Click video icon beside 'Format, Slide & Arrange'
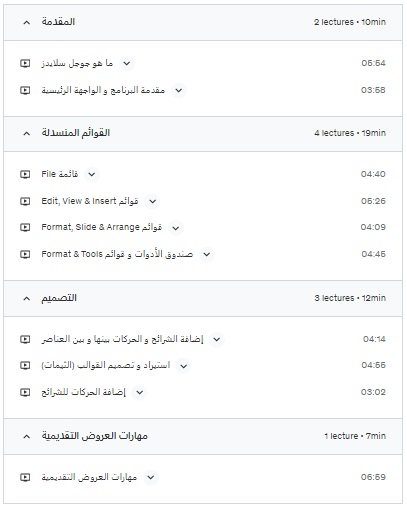Viewport: 407px width, 509px height. pyautogui.click(x=25, y=227)
